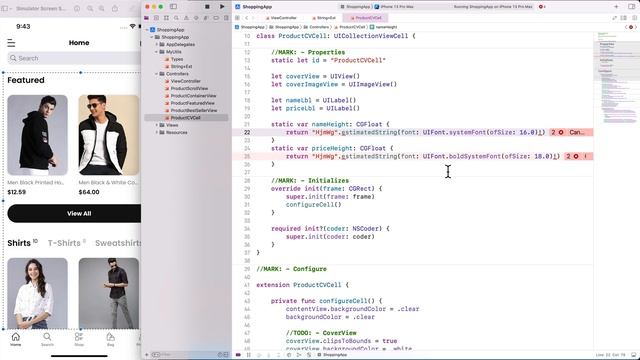The height and width of the screenshot is (360, 640).
Task: Open the Project navigator folder icon
Action: pyautogui.click(x=147, y=18)
